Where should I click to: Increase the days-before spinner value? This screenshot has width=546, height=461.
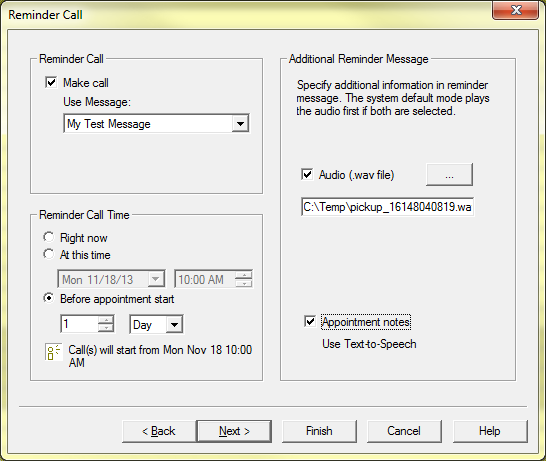[106, 320]
